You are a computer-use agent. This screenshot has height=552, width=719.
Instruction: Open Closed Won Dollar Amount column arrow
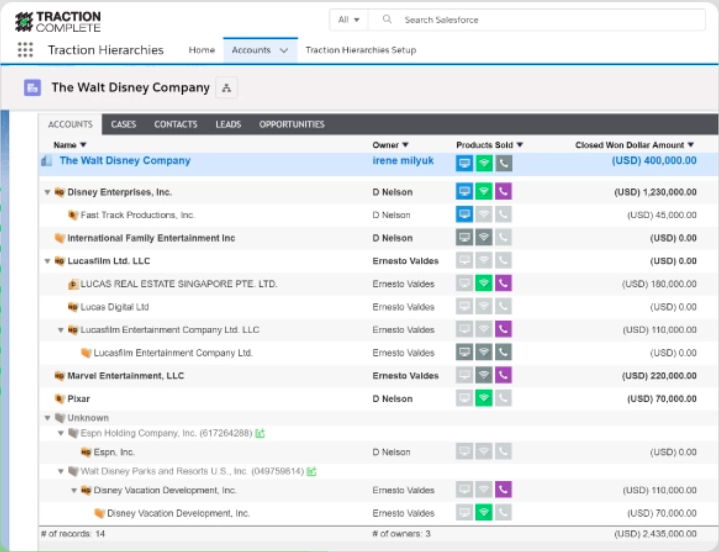click(x=691, y=145)
